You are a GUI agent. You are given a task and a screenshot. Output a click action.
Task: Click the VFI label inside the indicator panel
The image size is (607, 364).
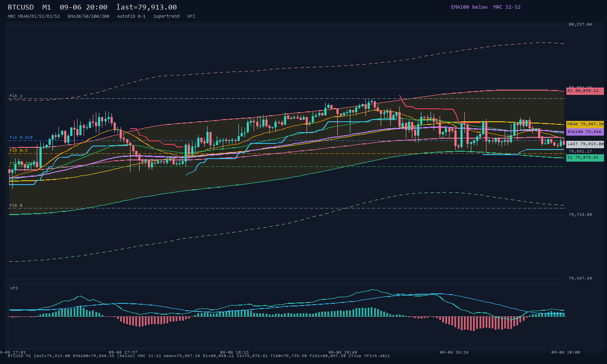point(14,288)
